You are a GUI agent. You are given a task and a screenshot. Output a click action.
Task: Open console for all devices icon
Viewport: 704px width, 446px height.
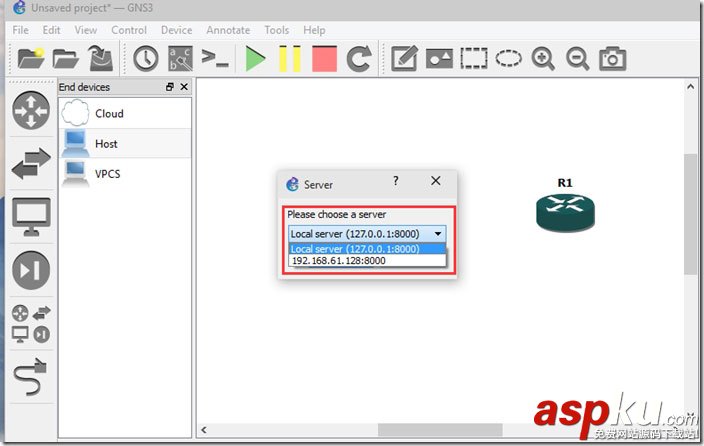pos(215,58)
